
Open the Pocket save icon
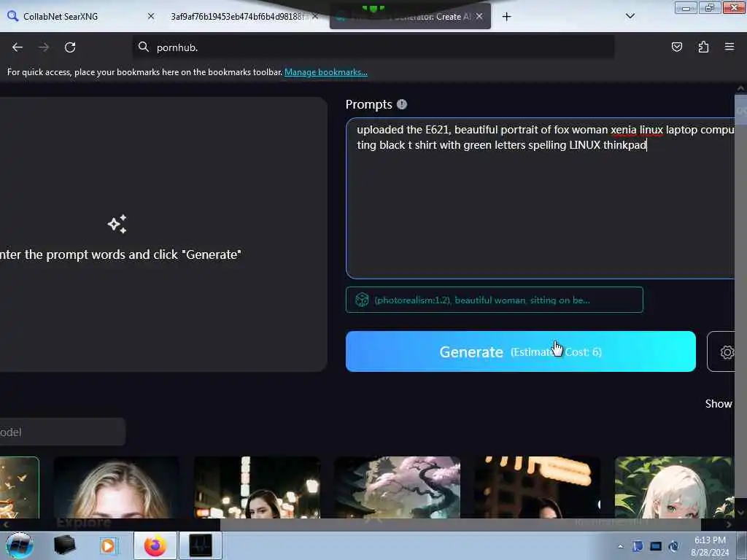[676, 47]
